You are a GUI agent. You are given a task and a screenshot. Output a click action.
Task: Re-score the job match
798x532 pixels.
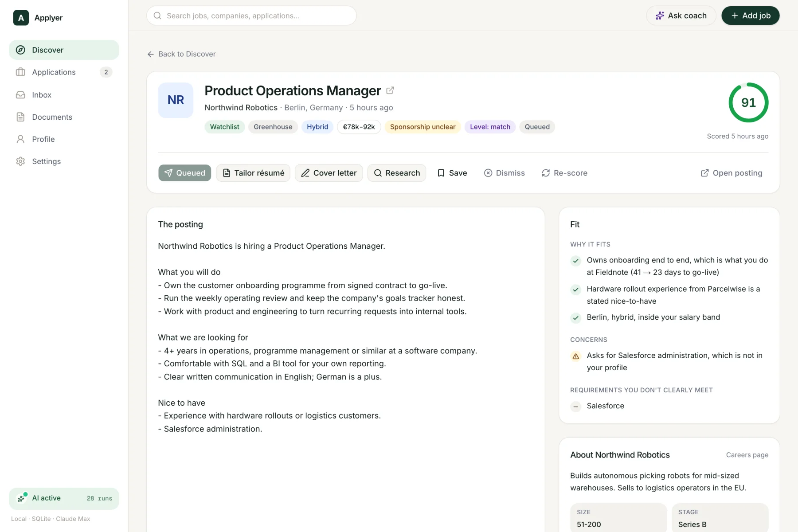(564, 173)
